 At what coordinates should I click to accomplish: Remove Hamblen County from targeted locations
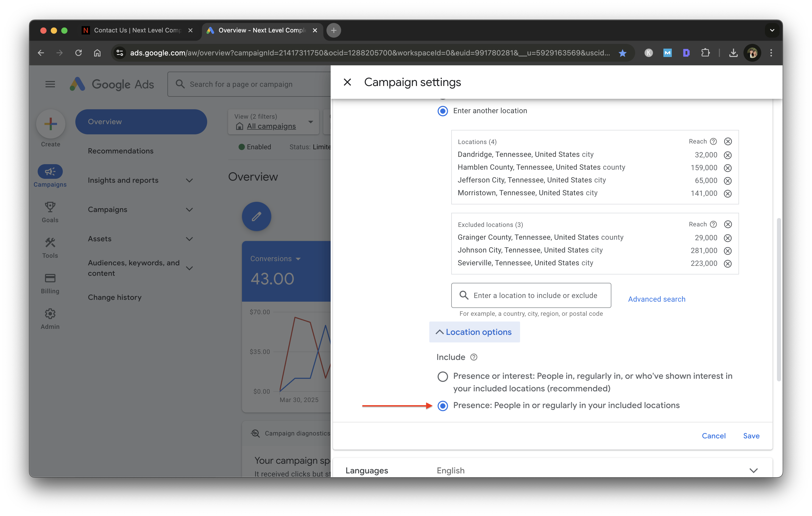(728, 168)
